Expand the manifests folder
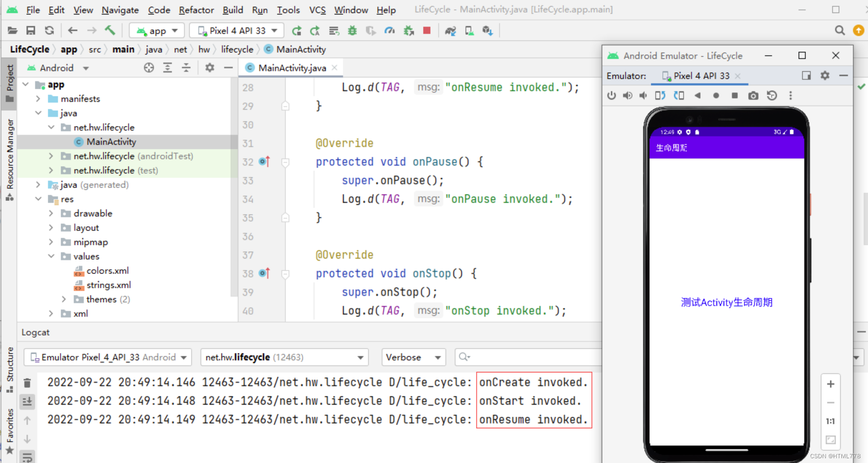 (x=38, y=99)
